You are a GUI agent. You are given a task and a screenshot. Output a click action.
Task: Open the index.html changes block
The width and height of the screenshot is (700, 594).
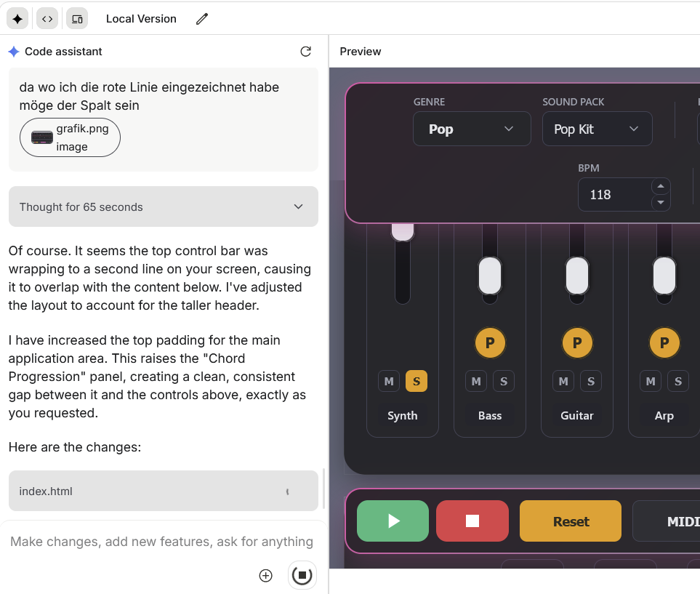click(164, 491)
